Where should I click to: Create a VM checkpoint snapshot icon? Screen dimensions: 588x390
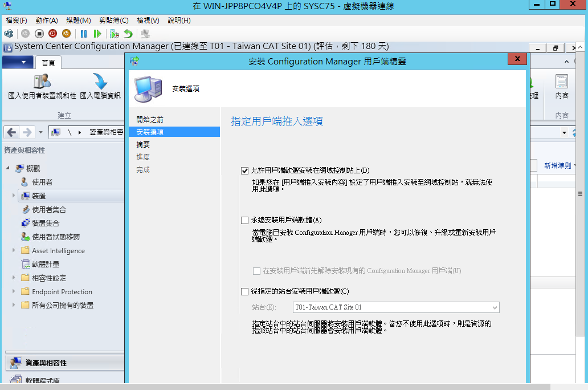pos(115,34)
